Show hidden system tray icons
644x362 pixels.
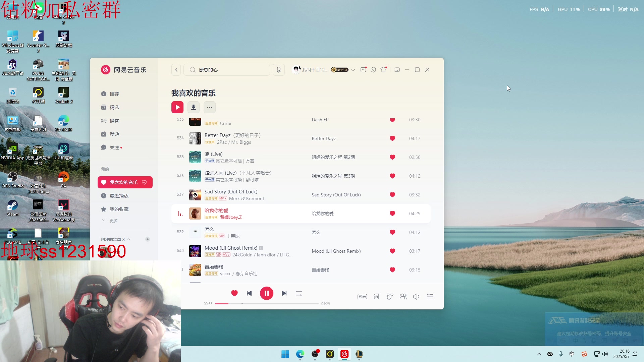[x=539, y=354]
